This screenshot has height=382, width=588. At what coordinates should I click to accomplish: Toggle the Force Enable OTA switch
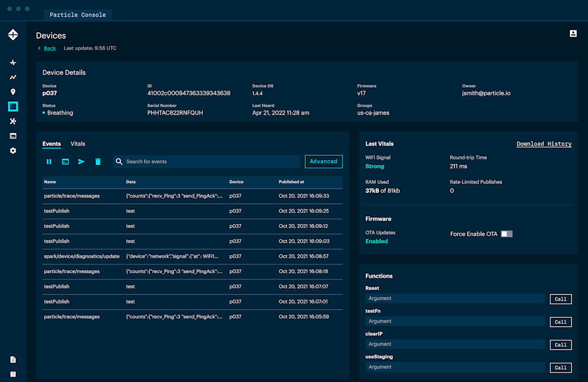[x=506, y=234]
